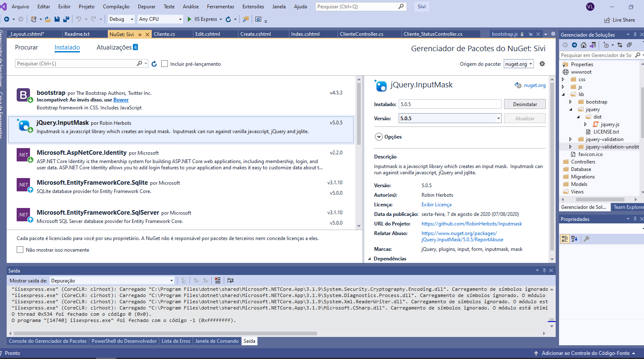Switch views icon in Solution Explorer
Screen dimensions: 644x359
593,45
